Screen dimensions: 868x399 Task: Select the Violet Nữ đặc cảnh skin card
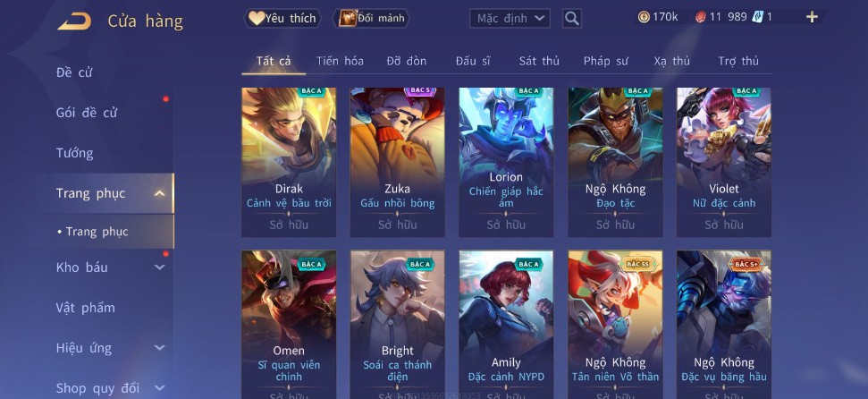[x=723, y=162]
